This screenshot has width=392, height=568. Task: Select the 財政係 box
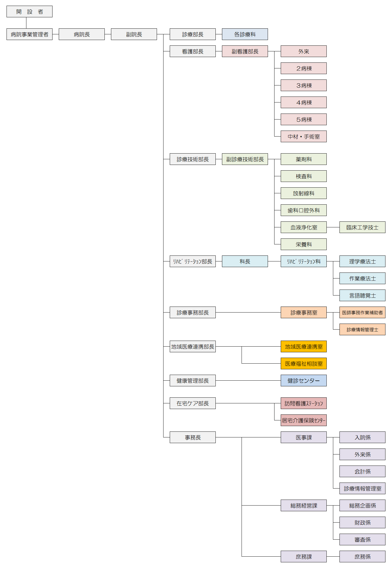click(x=362, y=523)
